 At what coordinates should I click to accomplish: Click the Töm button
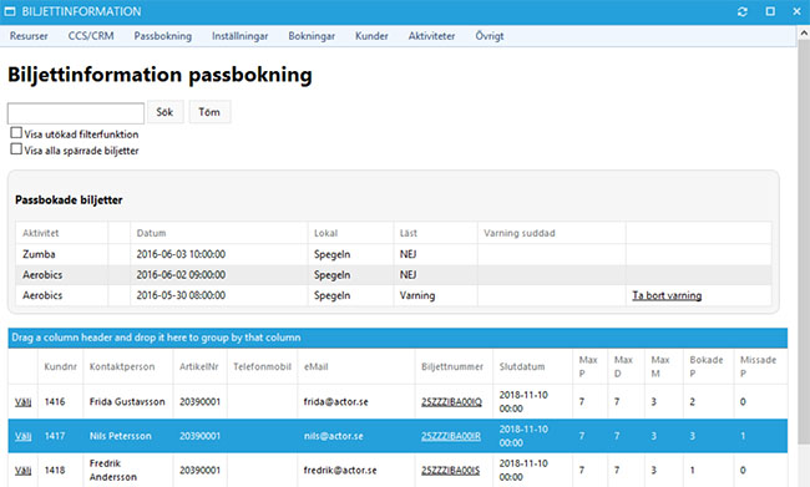coord(209,112)
